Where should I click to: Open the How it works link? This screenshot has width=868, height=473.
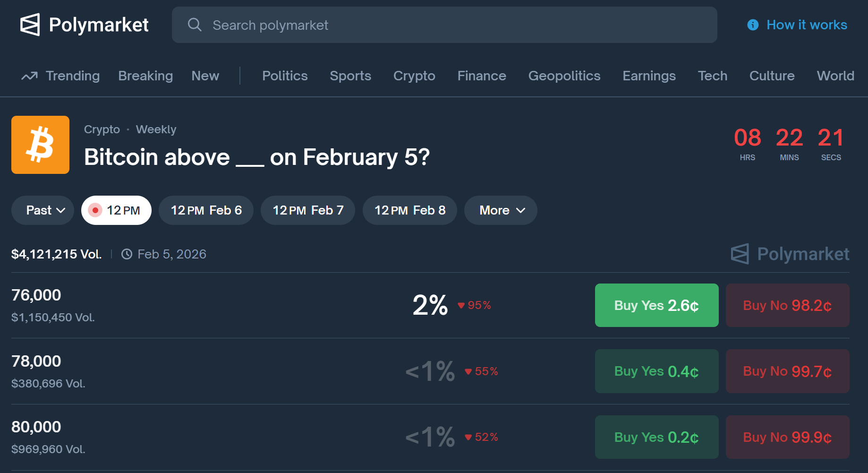tap(807, 25)
